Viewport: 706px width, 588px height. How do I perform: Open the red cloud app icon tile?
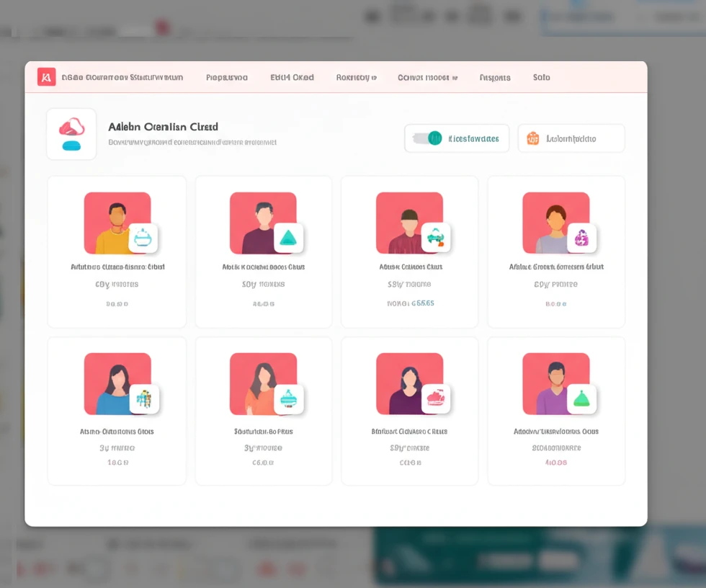click(x=71, y=134)
